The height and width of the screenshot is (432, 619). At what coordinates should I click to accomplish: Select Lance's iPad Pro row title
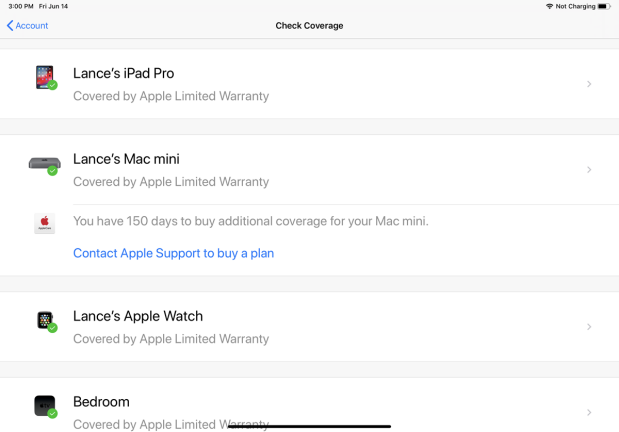click(124, 73)
